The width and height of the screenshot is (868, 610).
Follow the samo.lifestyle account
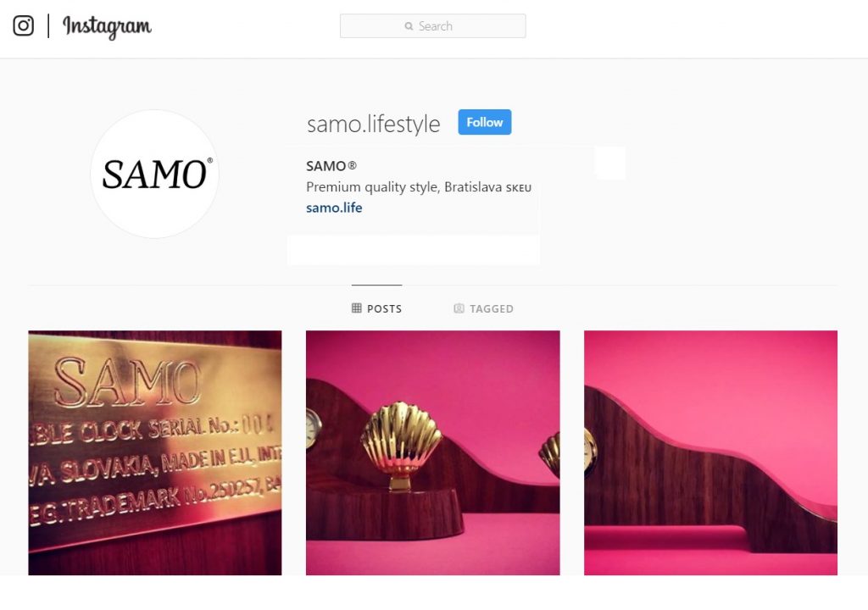(484, 122)
